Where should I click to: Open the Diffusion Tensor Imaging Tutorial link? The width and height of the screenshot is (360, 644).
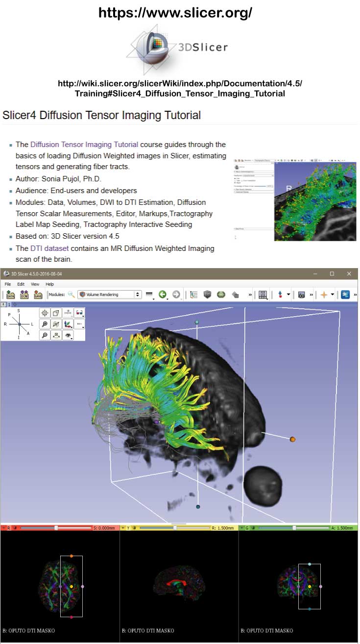pyautogui.click(x=84, y=145)
